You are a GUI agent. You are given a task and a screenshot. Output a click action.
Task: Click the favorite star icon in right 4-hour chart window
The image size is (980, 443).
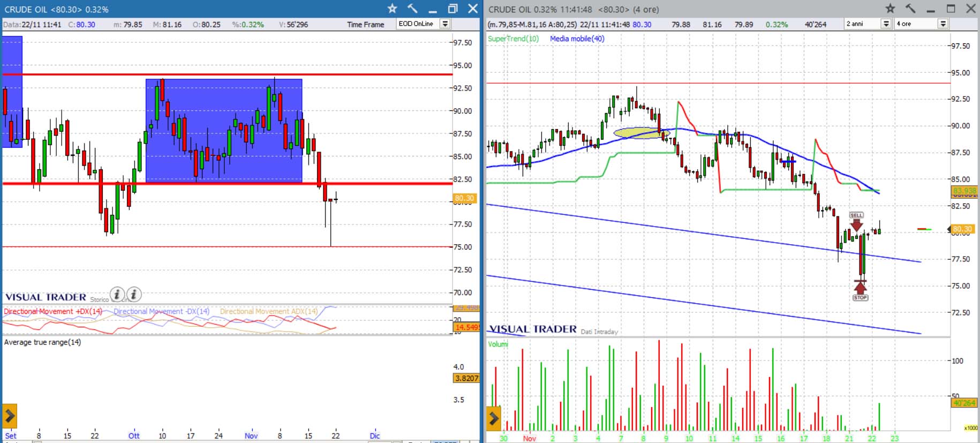[x=890, y=9]
